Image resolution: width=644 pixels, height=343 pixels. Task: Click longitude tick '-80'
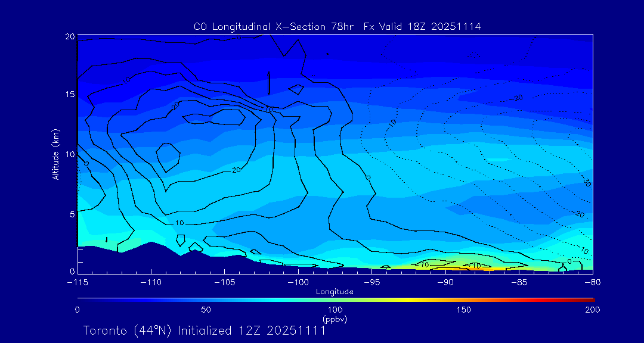pyautogui.click(x=593, y=283)
